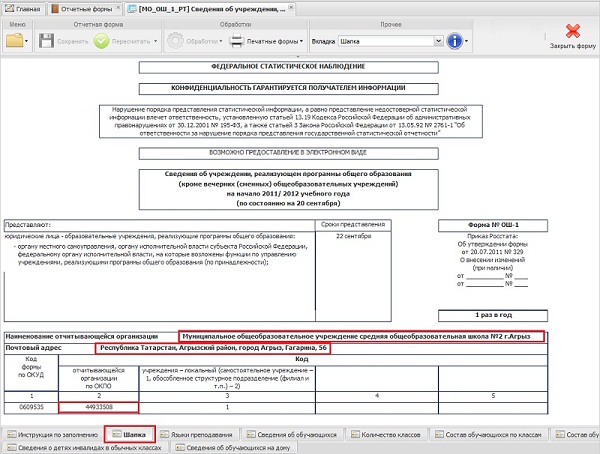
Task: Expand the Пересчитать dropdown arrow
Action: 155,41
